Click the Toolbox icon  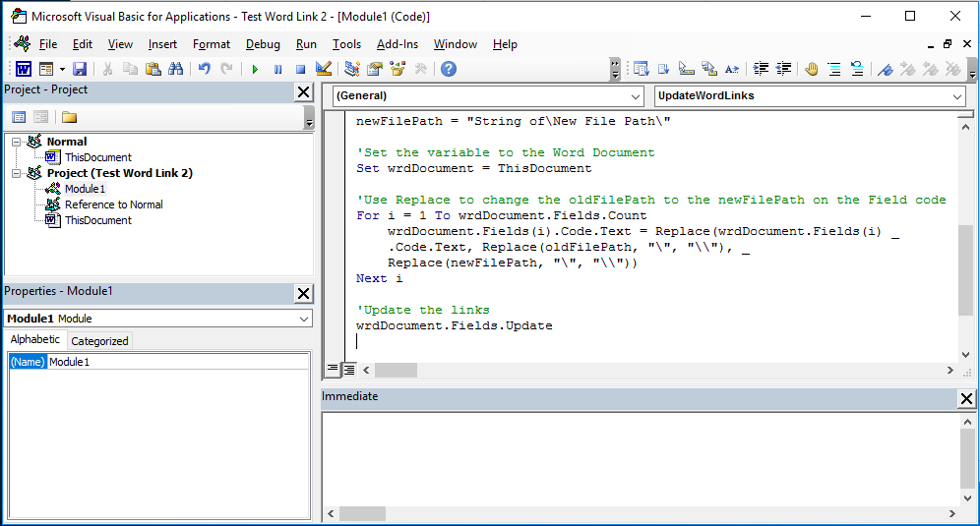coord(420,69)
